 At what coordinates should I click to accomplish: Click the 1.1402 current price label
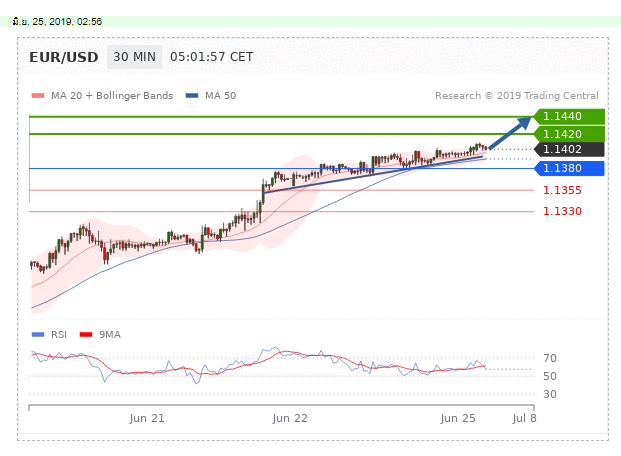[x=570, y=149]
